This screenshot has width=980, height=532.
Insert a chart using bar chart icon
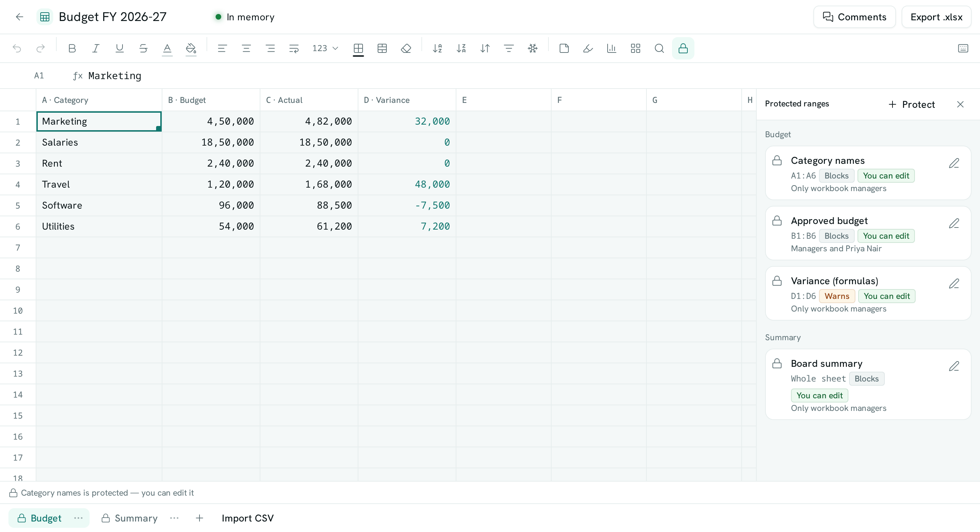(x=611, y=48)
